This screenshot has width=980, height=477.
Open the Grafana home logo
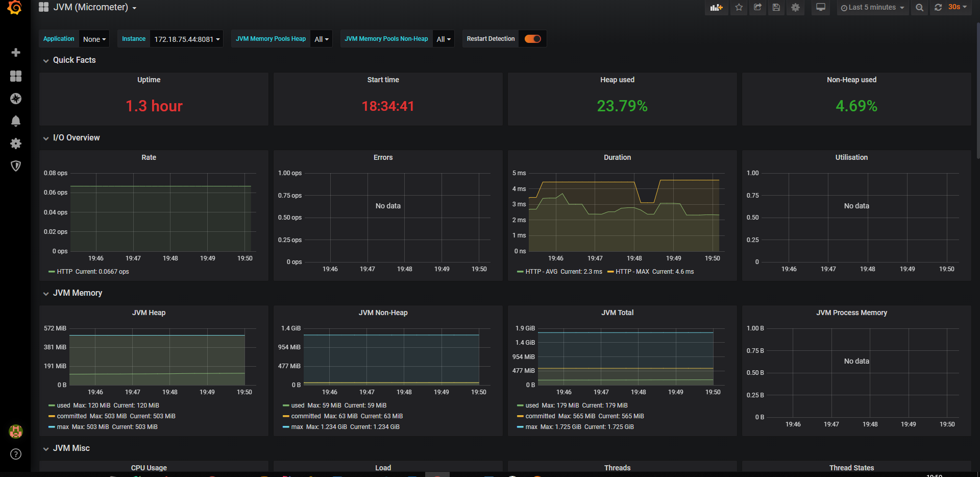point(15,7)
